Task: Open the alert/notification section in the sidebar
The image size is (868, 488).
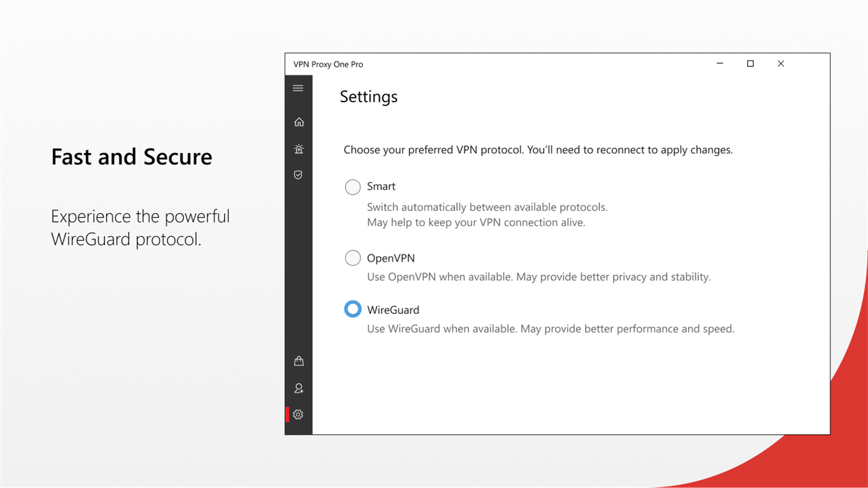Action: (x=298, y=149)
